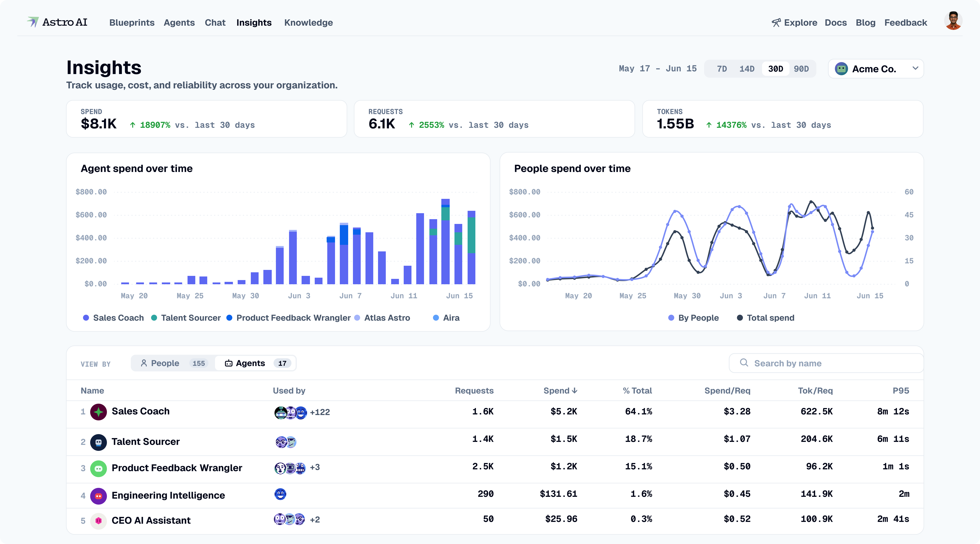Select the 30D time range
This screenshot has width=980, height=544.
click(775, 69)
